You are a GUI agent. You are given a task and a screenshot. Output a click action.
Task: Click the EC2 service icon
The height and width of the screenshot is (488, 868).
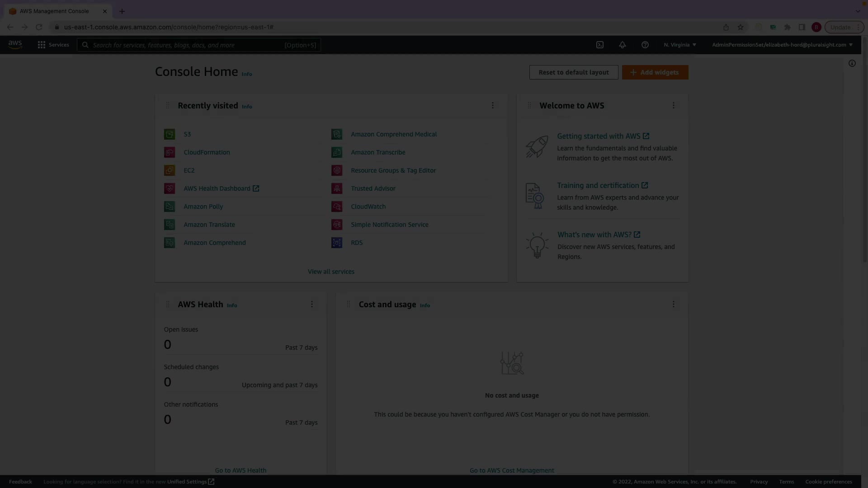click(170, 170)
